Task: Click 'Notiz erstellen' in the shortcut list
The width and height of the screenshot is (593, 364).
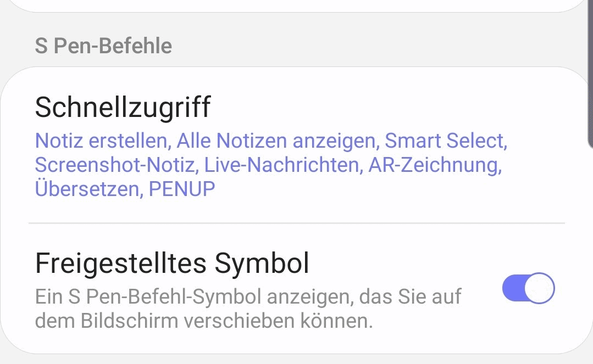Action: point(101,141)
